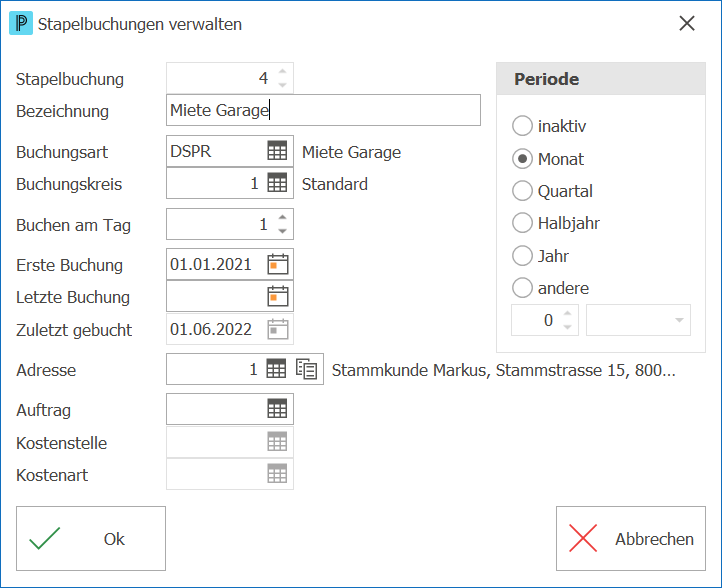Open the Letzte Buchung calendar picker
This screenshot has height=588, width=722.
(278, 297)
